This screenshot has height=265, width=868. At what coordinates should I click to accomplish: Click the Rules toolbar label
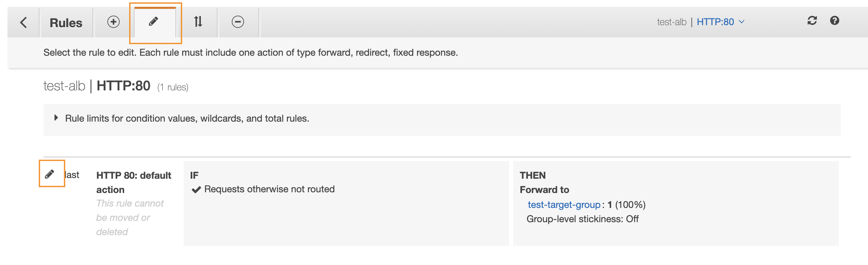pyautogui.click(x=66, y=23)
